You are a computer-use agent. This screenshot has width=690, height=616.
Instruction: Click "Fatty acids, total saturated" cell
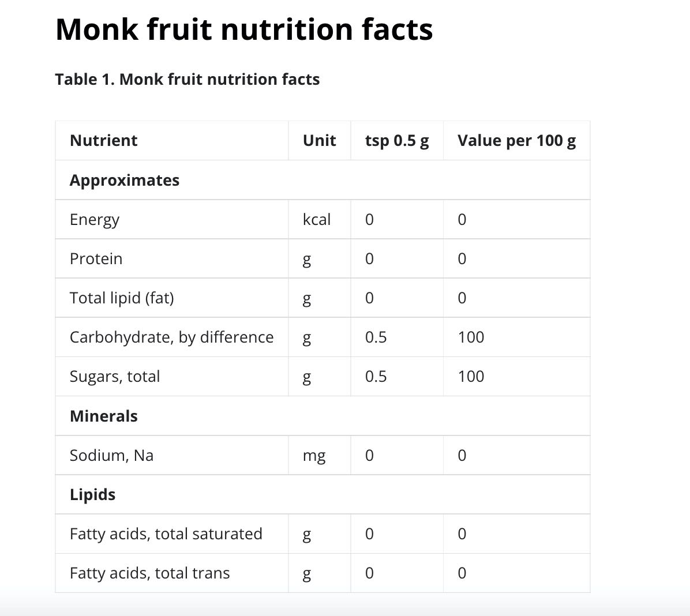pyautogui.click(x=166, y=534)
